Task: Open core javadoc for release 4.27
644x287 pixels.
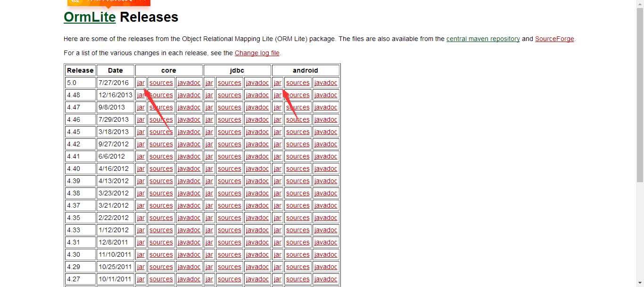Action: (x=189, y=279)
